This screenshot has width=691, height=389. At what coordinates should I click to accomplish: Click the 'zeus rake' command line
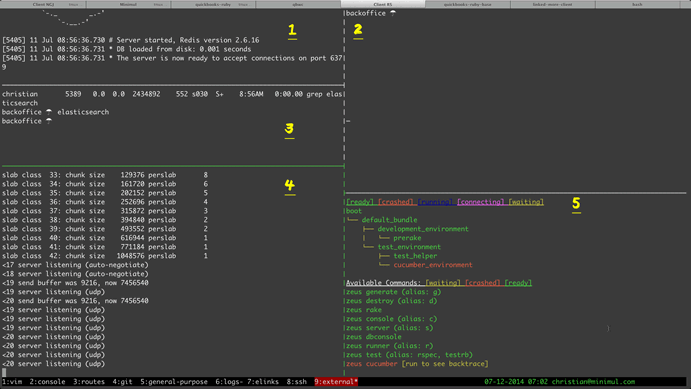point(364,310)
